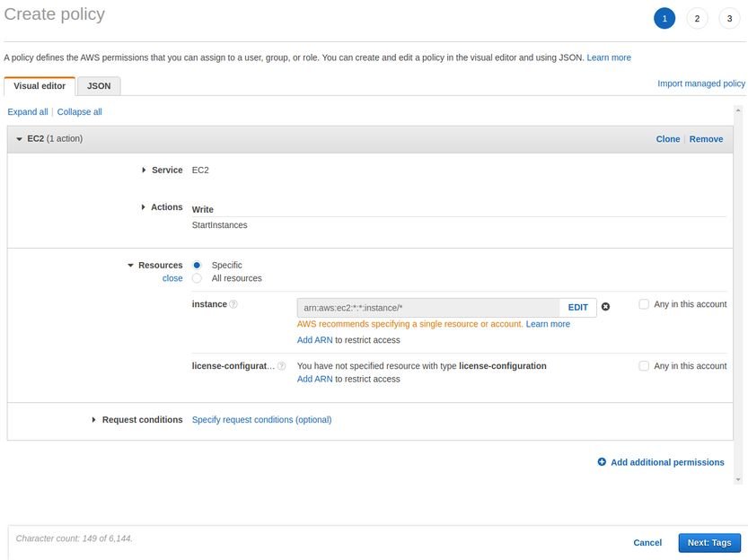
Task: Click Expand all link
Action: pos(28,112)
